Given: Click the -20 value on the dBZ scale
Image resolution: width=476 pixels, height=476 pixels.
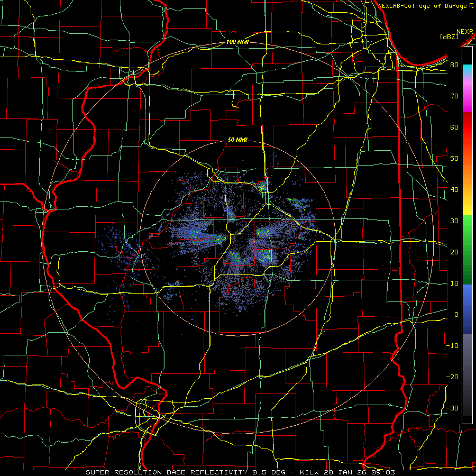Looking at the screenshot, I should pos(452,377).
